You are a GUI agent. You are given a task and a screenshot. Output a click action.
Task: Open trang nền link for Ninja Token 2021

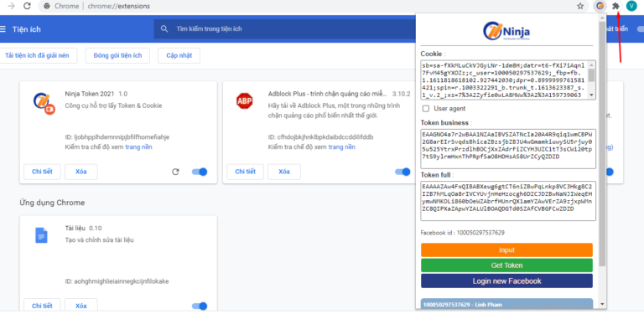tap(139, 147)
